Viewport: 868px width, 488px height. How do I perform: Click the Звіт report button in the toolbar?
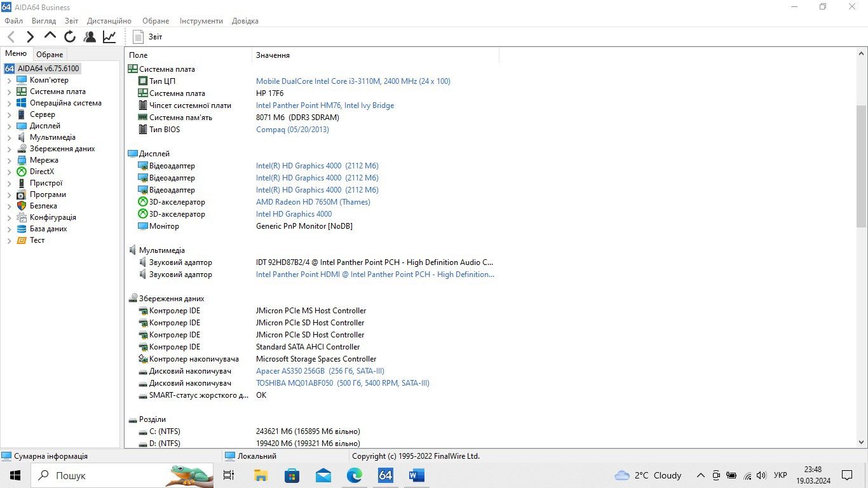click(x=147, y=37)
